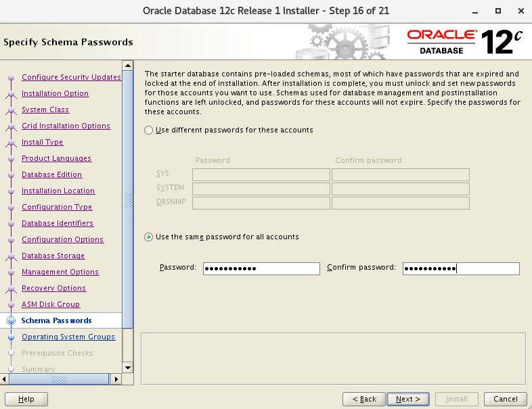Jump to Installation Option step
This screenshot has width=532, height=409.
coord(55,93)
